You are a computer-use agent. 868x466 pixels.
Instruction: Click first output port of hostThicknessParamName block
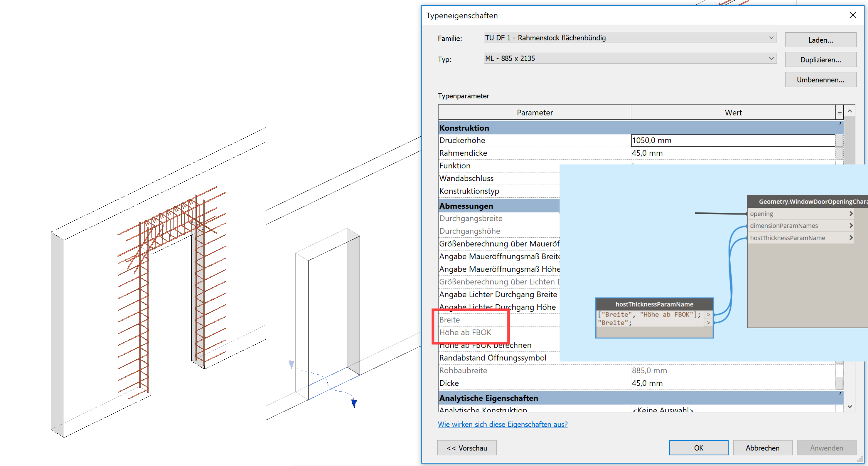point(708,315)
